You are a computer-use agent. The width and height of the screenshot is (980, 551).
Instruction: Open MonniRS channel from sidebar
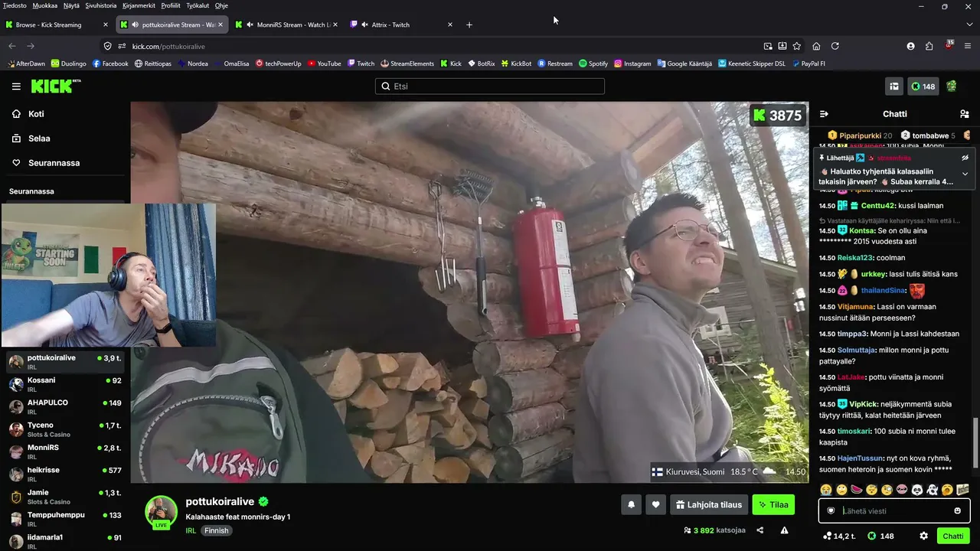(65, 452)
